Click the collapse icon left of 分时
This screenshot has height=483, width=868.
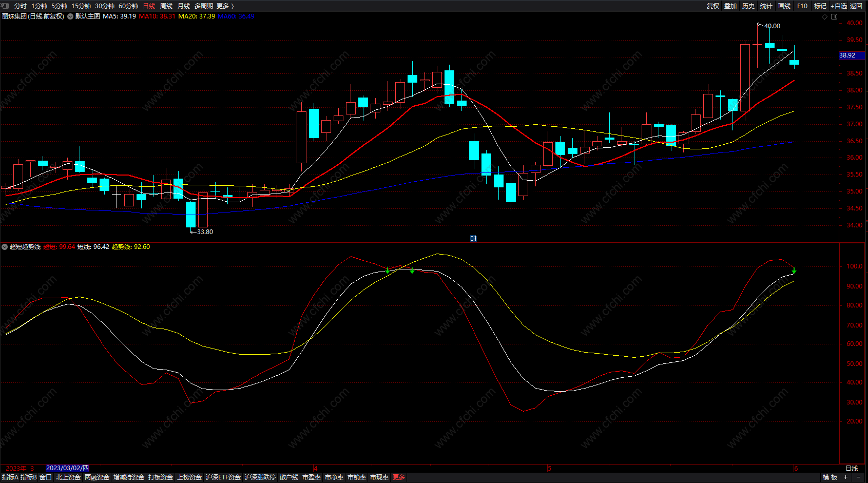tap(5, 6)
